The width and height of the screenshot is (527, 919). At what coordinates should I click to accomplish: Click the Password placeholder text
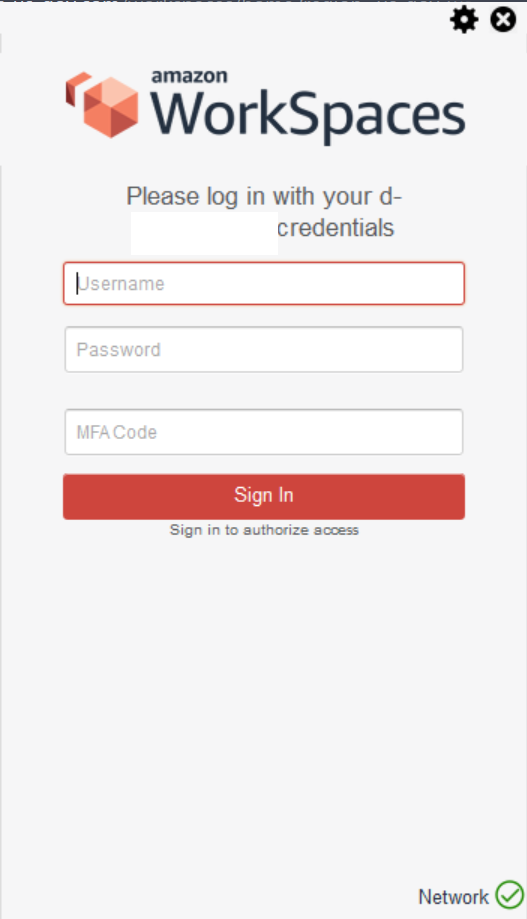pyautogui.click(x=119, y=350)
